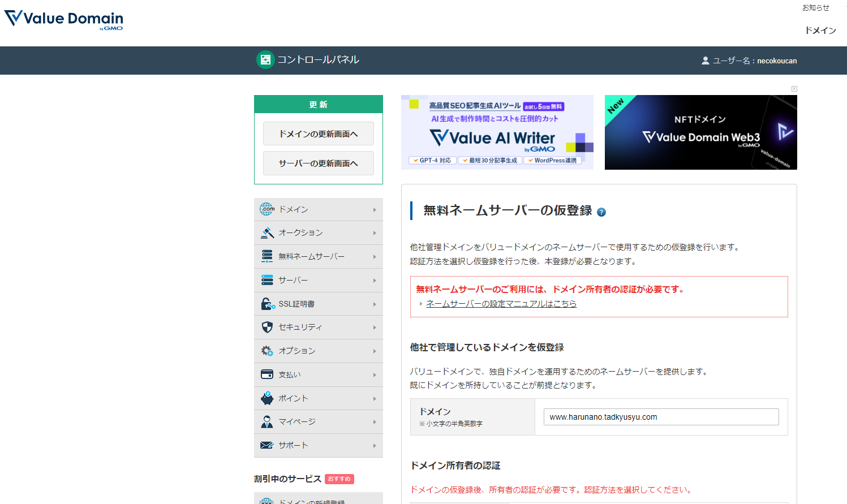Click the 更新 green panel header
The width and height of the screenshot is (847, 504).
click(319, 104)
